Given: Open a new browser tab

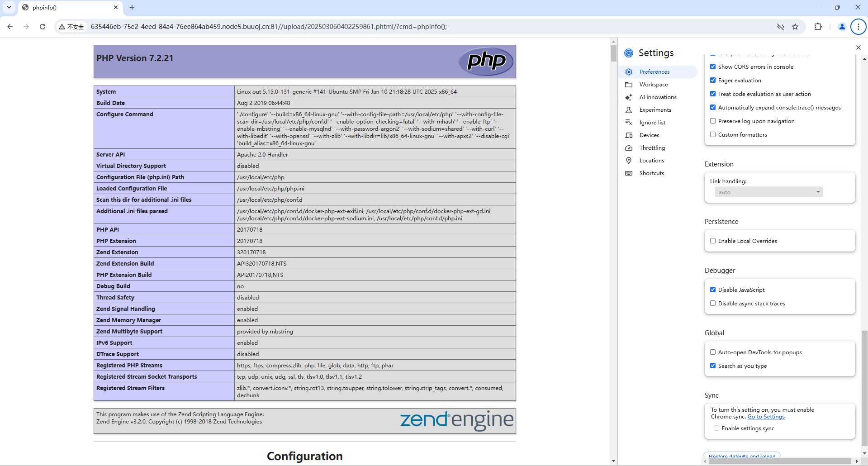Looking at the screenshot, I should (132, 7).
